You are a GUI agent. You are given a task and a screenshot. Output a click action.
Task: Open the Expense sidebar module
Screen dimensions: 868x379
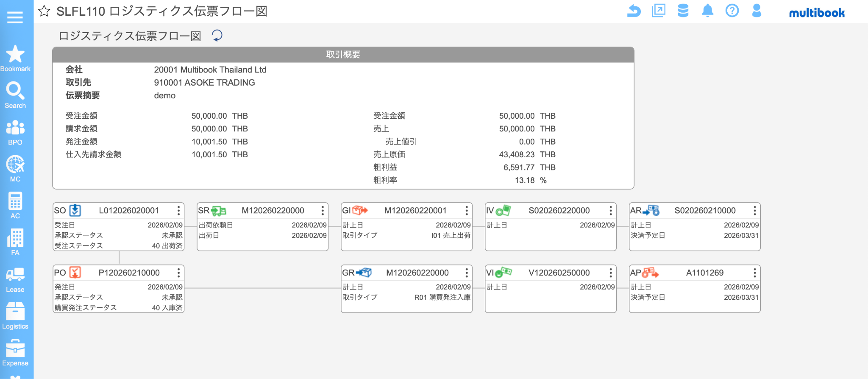(15, 353)
